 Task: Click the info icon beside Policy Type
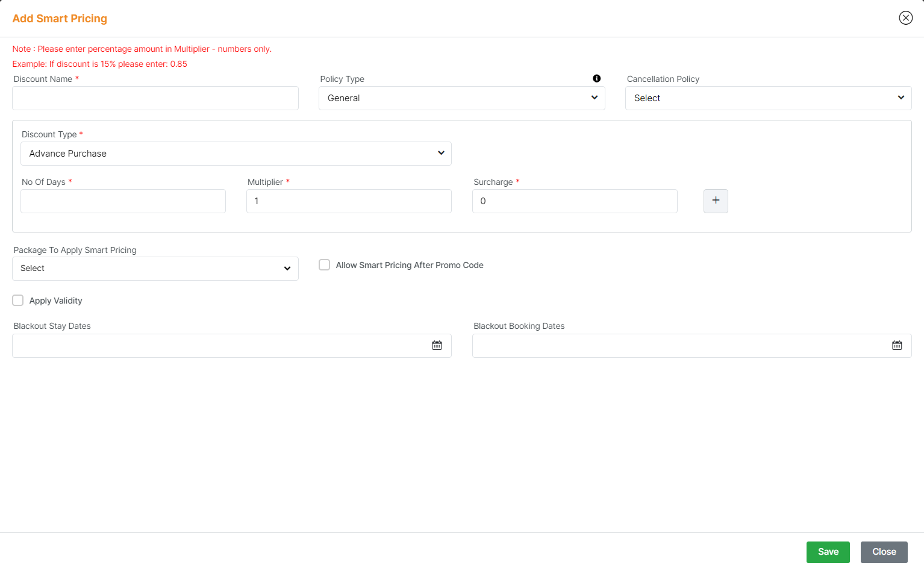pyautogui.click(x=597, y=78)
